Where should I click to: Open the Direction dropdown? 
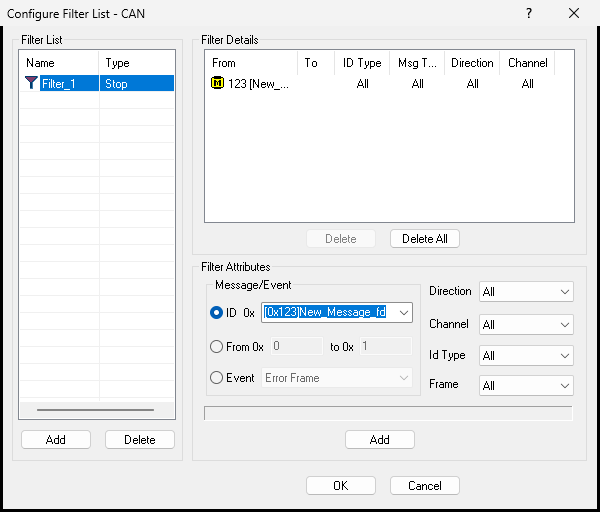[x=526, y=292]
